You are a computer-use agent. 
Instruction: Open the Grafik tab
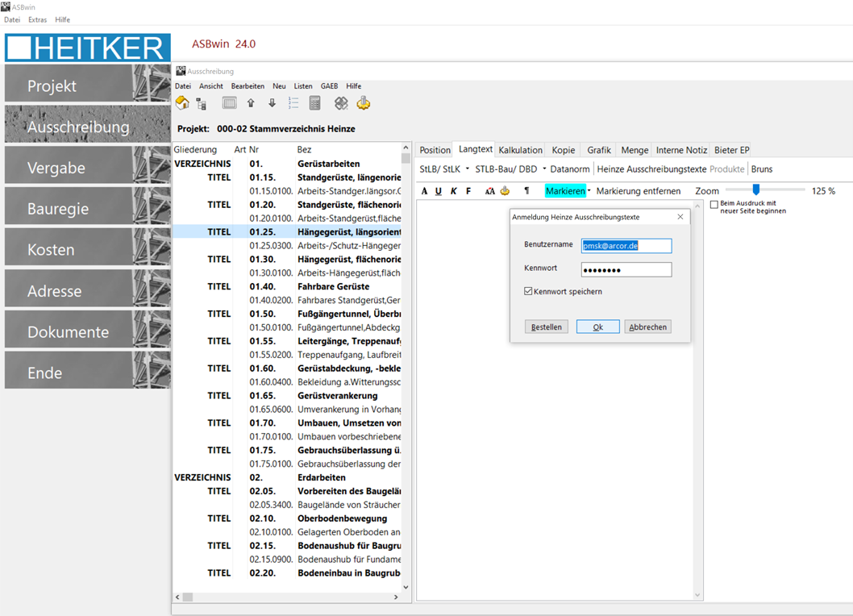(x=599, y=150)
